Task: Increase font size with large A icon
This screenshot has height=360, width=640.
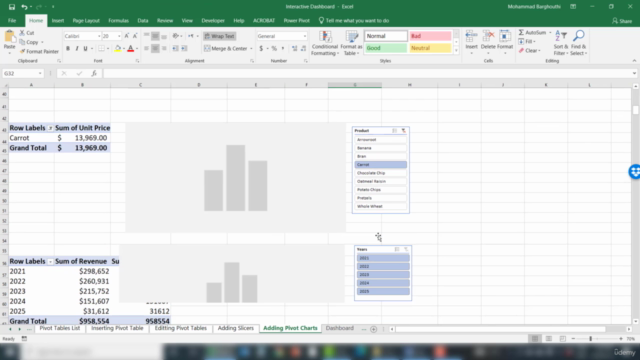Action: click(x=127, y=36)
